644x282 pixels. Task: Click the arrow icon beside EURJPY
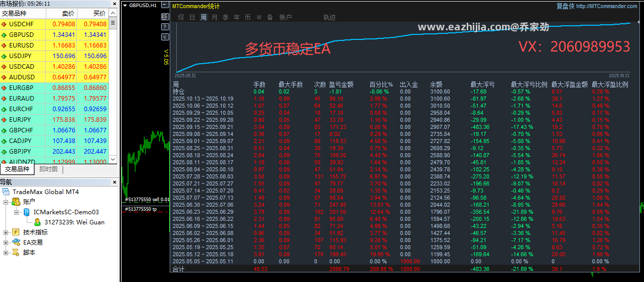click(5, 120)
